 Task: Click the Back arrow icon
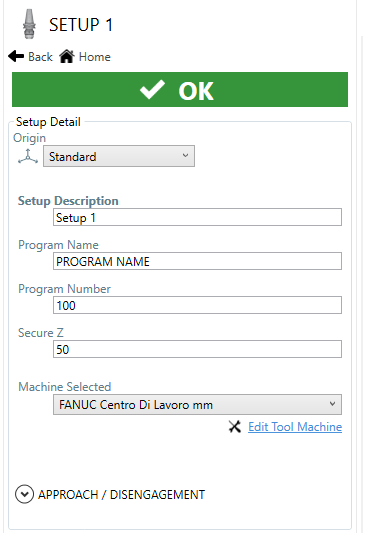tap(16, 56)
